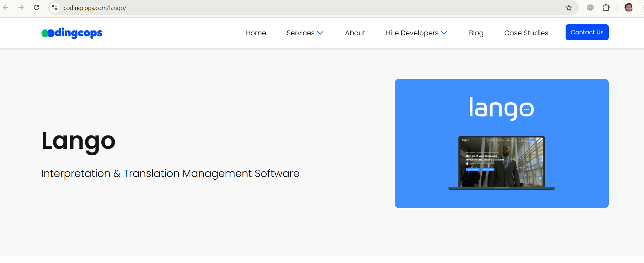This screenshot has height=263, width=644.
Task: Reload the page with refresh icon
Action: point(36,8)
